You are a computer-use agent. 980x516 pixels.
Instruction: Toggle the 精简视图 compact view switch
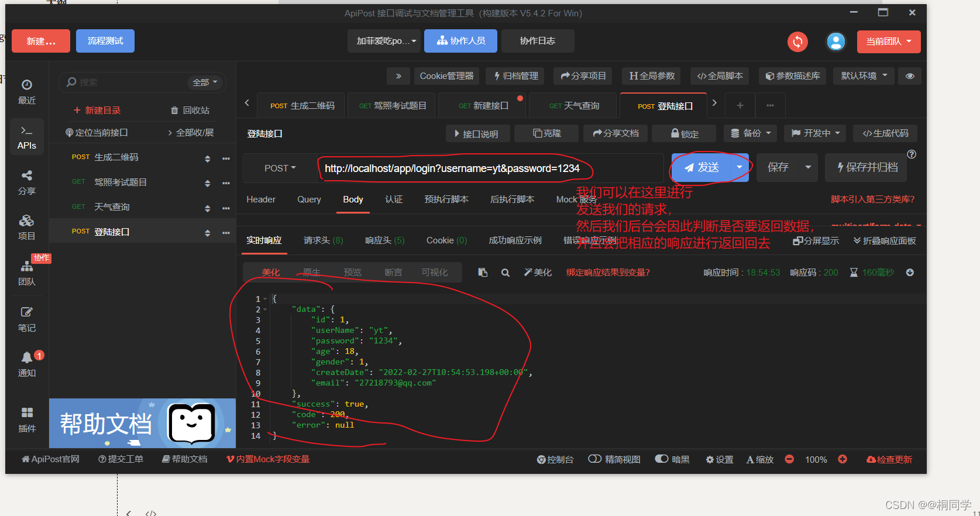594,459
